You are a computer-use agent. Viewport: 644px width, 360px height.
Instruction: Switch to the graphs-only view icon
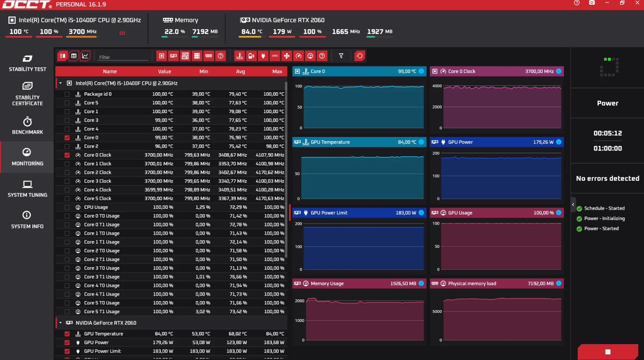click(85, 56)
